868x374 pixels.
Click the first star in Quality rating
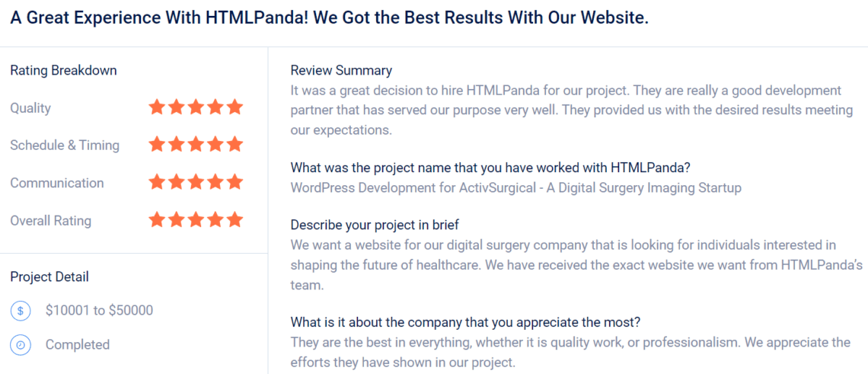point(157,107)
